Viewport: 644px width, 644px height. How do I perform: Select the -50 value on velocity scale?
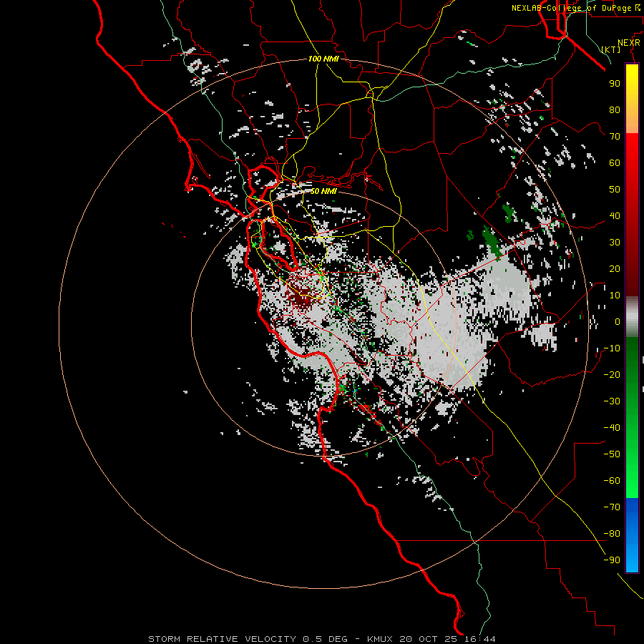tap(612, 454)
